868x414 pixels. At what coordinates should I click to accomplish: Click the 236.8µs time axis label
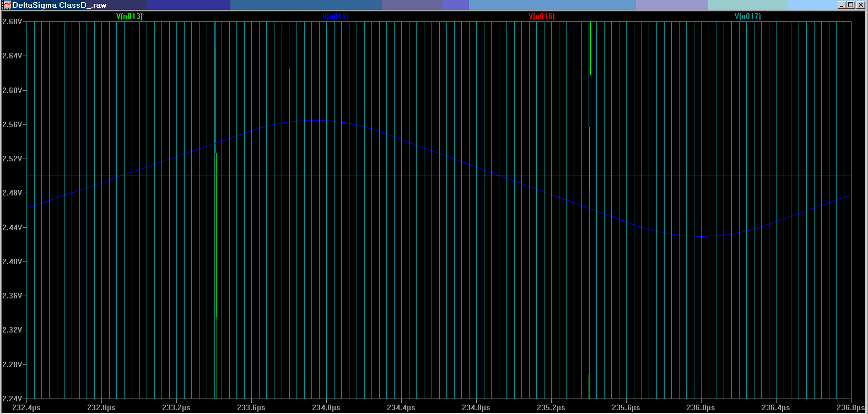pos(851,407)
